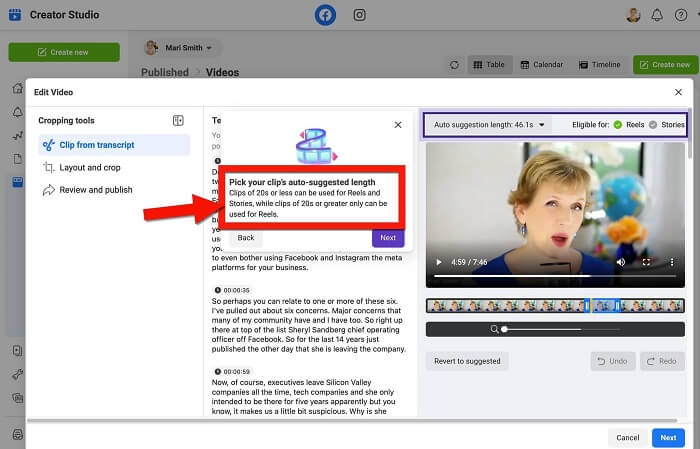Open Insights icon in left sidebar
Viewport: 700px width, 449px height.
pos(18,136)
